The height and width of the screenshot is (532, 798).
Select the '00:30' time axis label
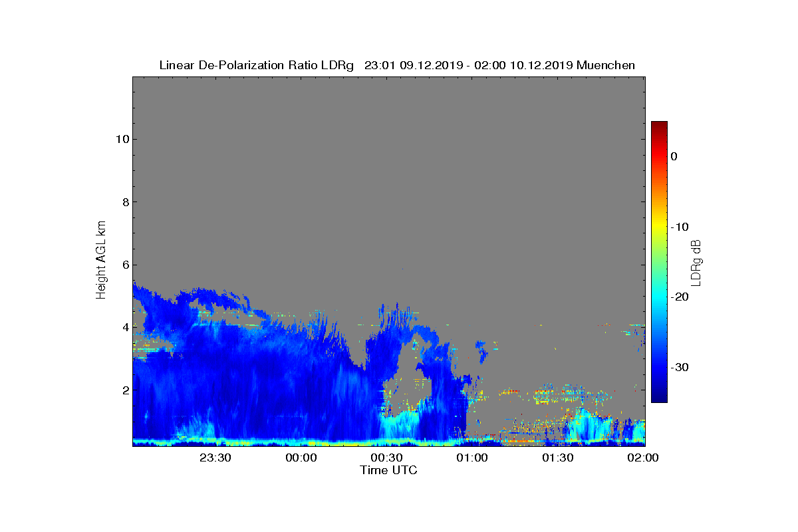(x=387, y=458)
